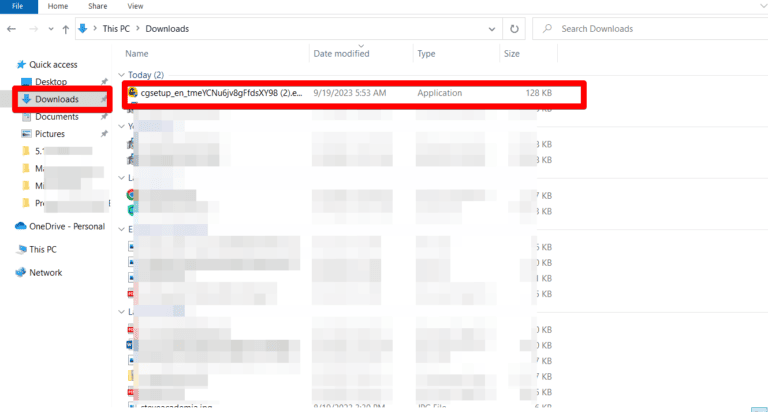768x412 pixels.
Task: Switch to the Home ribbon tab
Action: [58, 6]
